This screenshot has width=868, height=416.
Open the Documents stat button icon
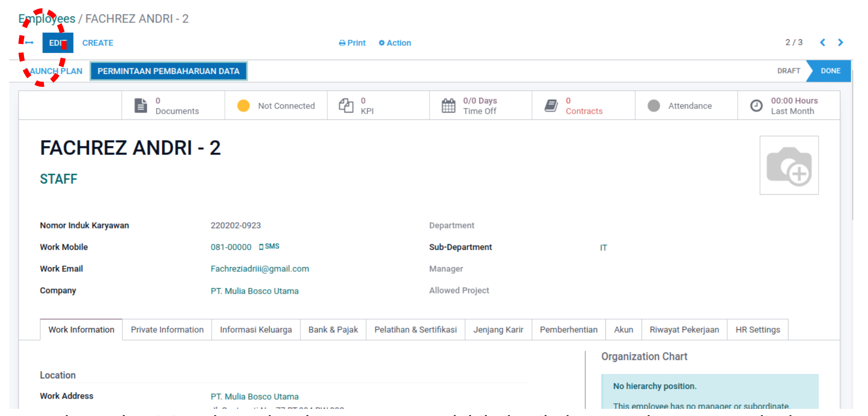tap(141, 106)
